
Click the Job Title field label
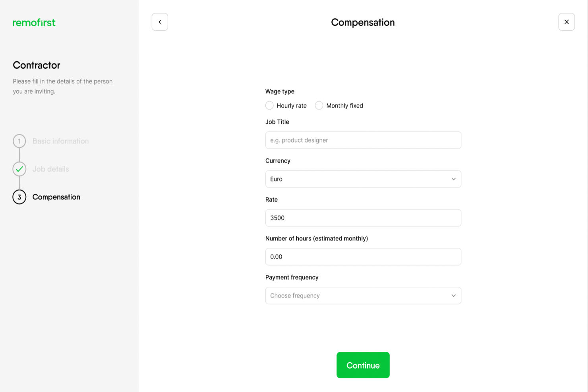tap(277, 122)
